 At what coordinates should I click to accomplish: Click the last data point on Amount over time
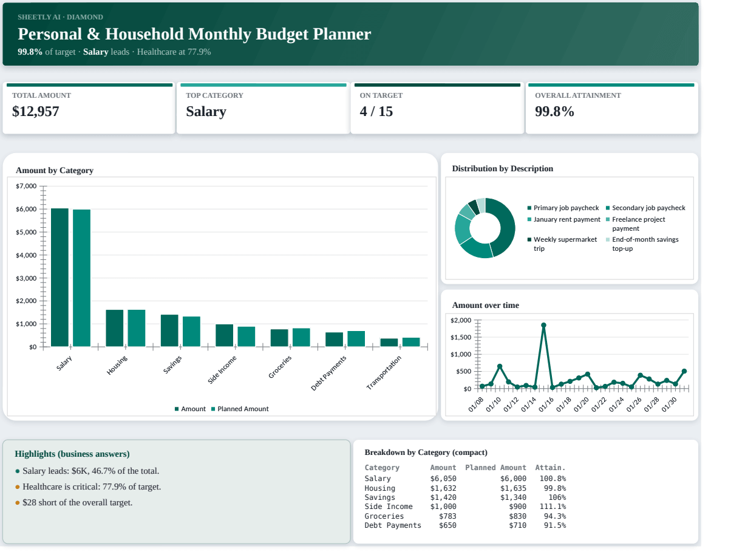point(684,371)
